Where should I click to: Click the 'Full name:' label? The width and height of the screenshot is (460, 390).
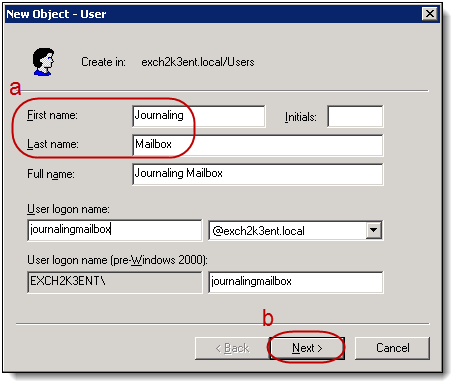tap(51, 174)
